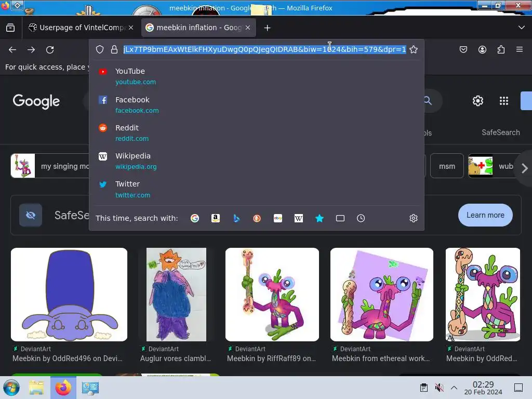Bookmark this page with the star
The height and width of the screenshot is (399, 532).
point(413,49)
